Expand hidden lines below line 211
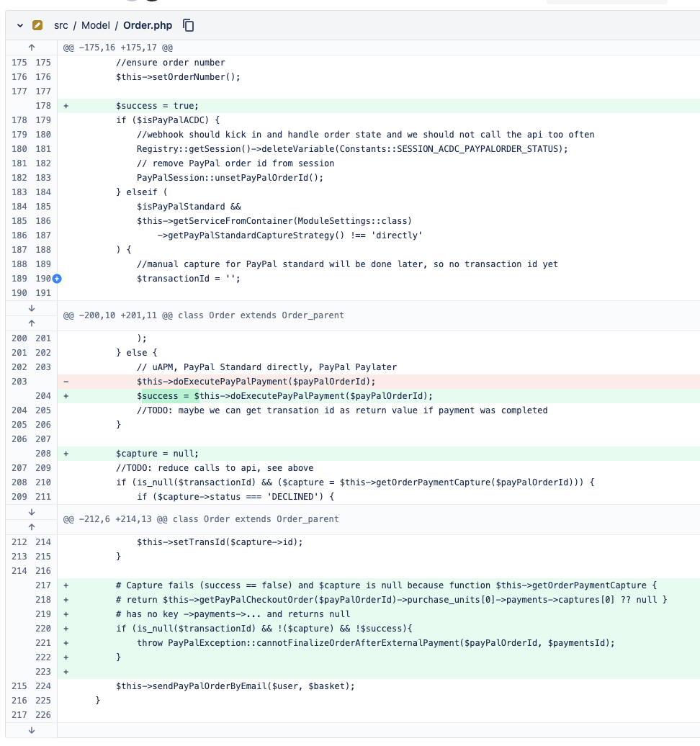The height and width of the screenshot is (746, 700). [31, 511]
